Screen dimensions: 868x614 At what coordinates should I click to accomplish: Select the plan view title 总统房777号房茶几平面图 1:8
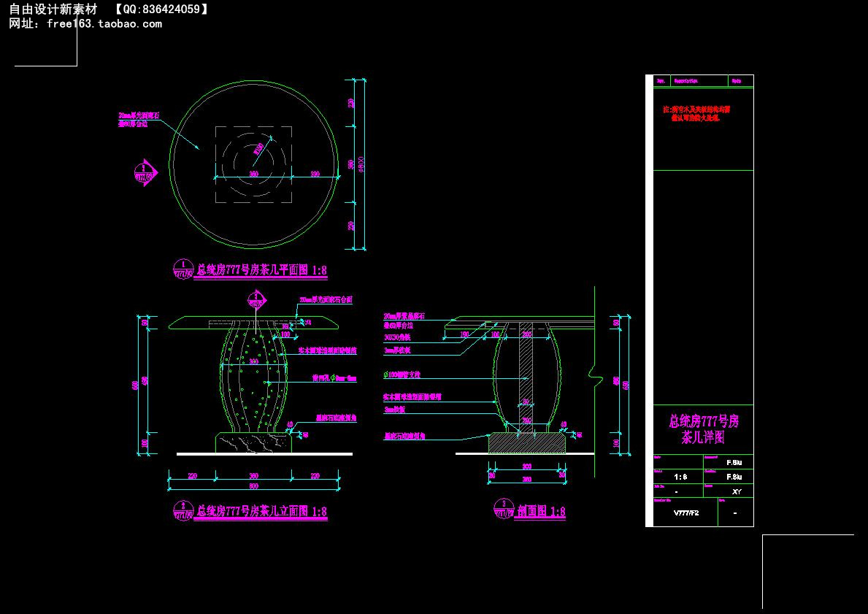click(262, 270)
